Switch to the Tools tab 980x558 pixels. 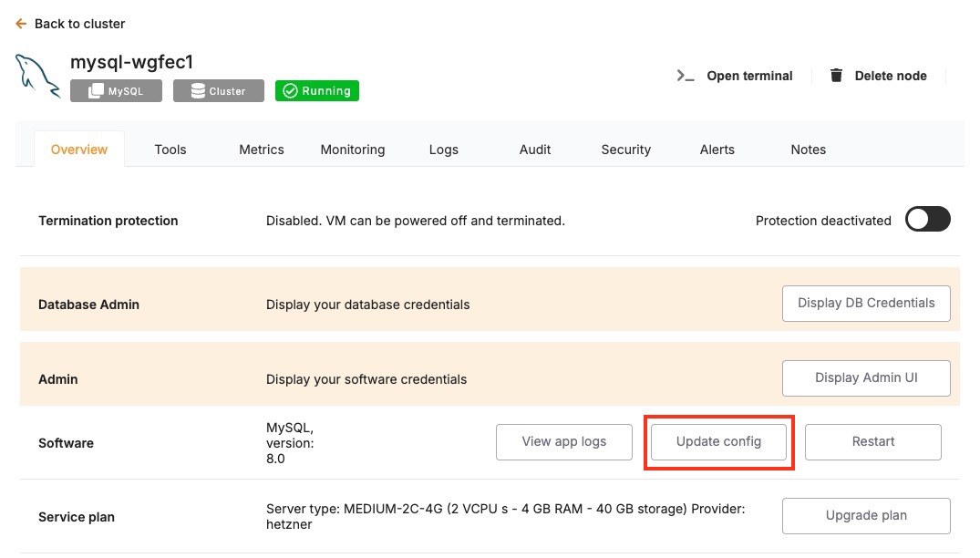[x=170, y=150]
